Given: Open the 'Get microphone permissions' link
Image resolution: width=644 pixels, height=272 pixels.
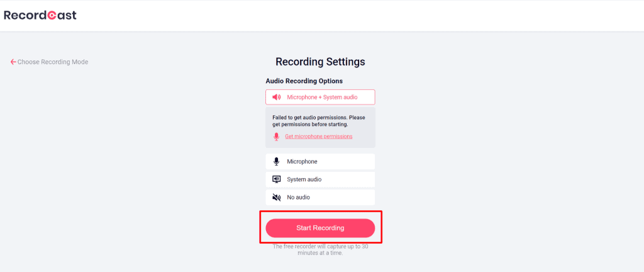Looking at the screenshot, I should (318, 137).
